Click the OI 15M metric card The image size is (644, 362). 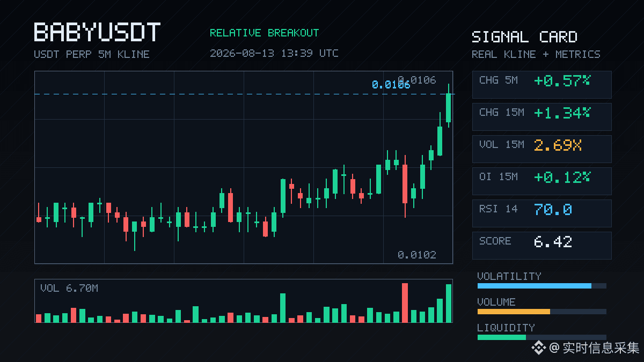[541, 181]
